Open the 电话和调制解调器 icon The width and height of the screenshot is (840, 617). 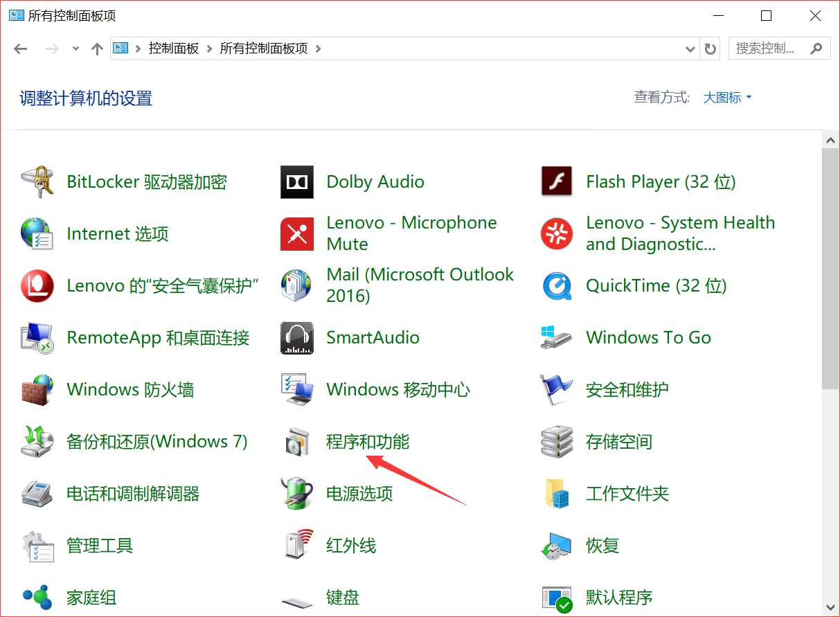pyautogui.click(x=37, y=494)
